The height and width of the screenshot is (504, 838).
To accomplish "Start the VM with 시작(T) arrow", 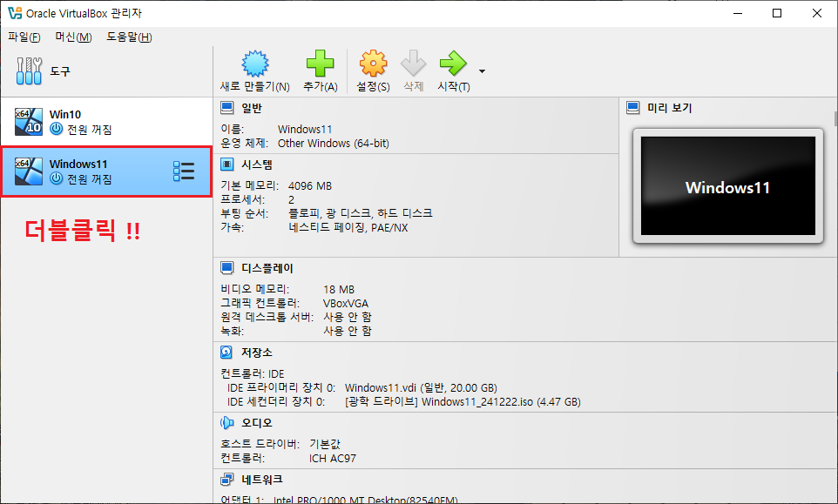I will coord(453,64).
